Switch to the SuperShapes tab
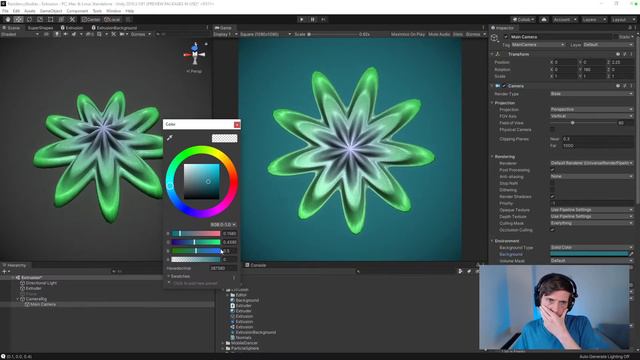The image size is (640, 360). click(x=40, y=28)
